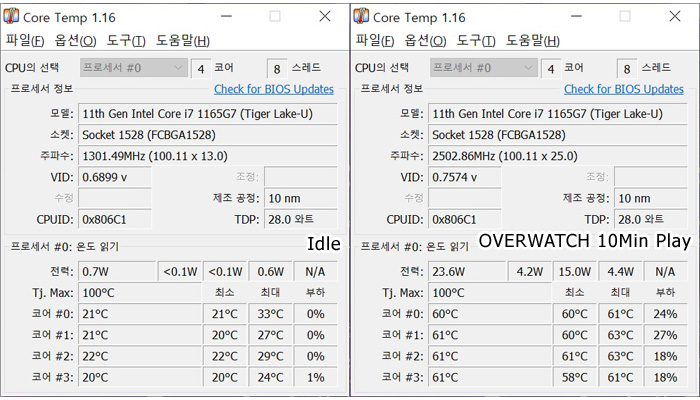This screenshot has width=700, height=400.
Task: Open 도움말(H) menu in right window
Action: 532,41
